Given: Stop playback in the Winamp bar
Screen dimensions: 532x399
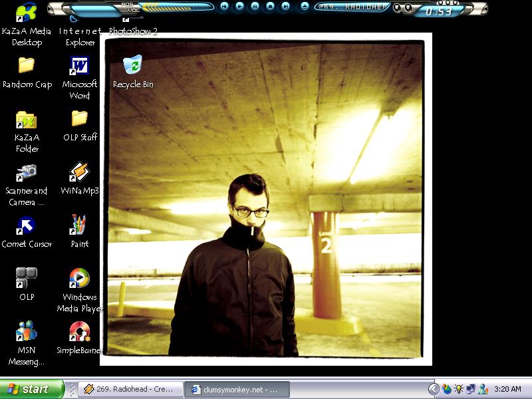Looking at the screenshot, I should [271, 6].
